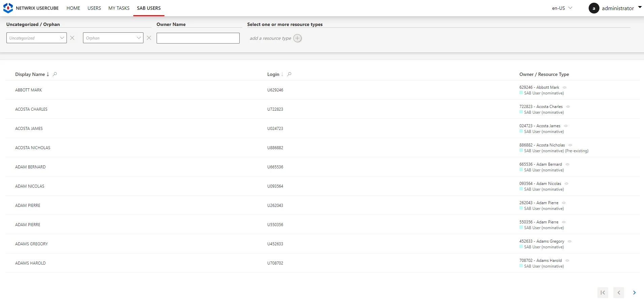Image resolution: width=644 pixels, height=299 pixels.
Task: Select the ADAM NICOLAS row name
Action: coord(30,186)
